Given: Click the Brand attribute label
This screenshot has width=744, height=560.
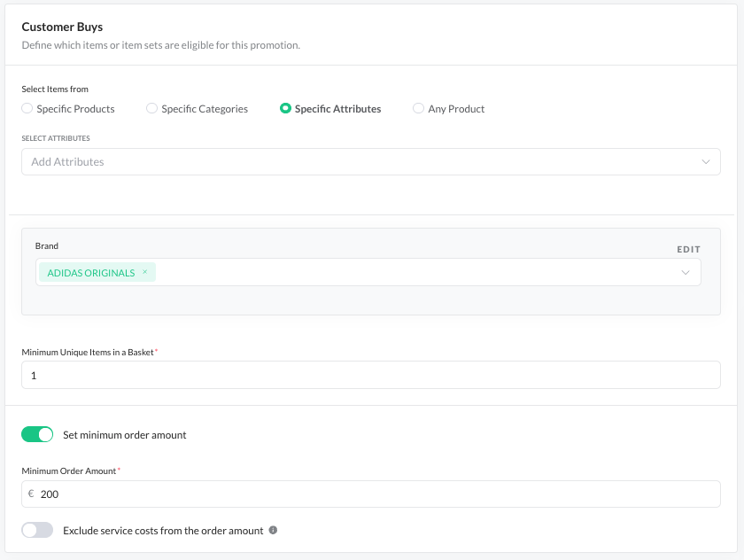Looking at the screenshot, I should coord(46,245).
